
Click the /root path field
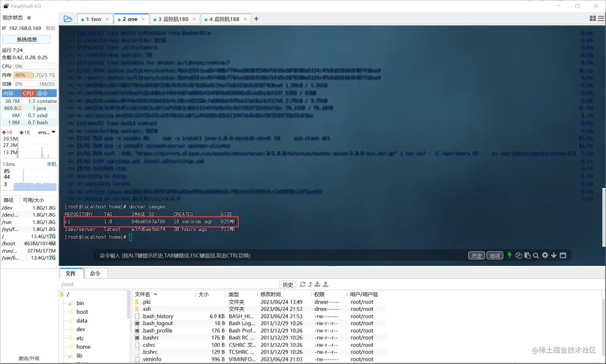(169, 284)
